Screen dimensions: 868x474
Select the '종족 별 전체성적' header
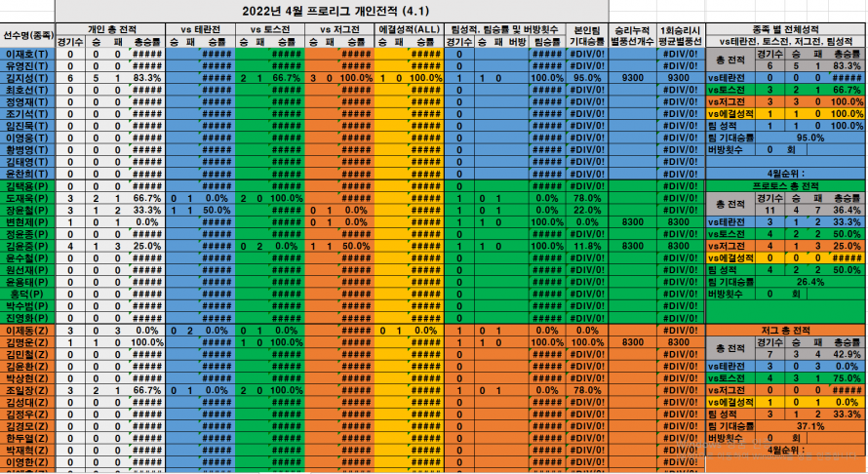pyautogui.click(x=785, y=29)
